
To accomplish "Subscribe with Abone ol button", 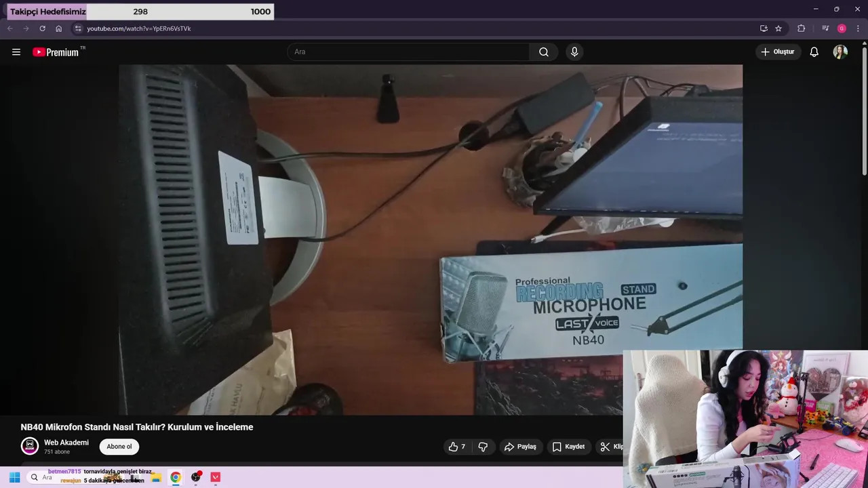I will 119,447.
